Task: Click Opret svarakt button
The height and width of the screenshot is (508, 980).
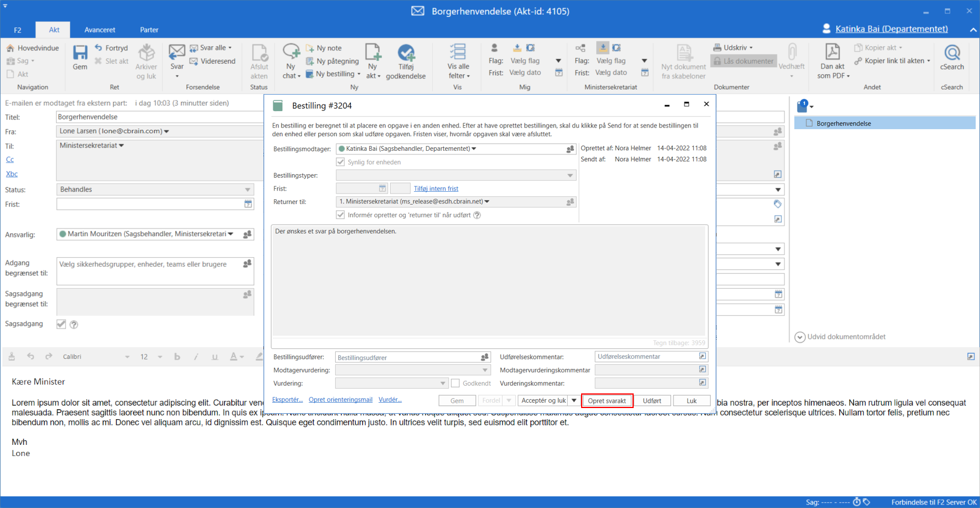Action: (x=607, y=400)
